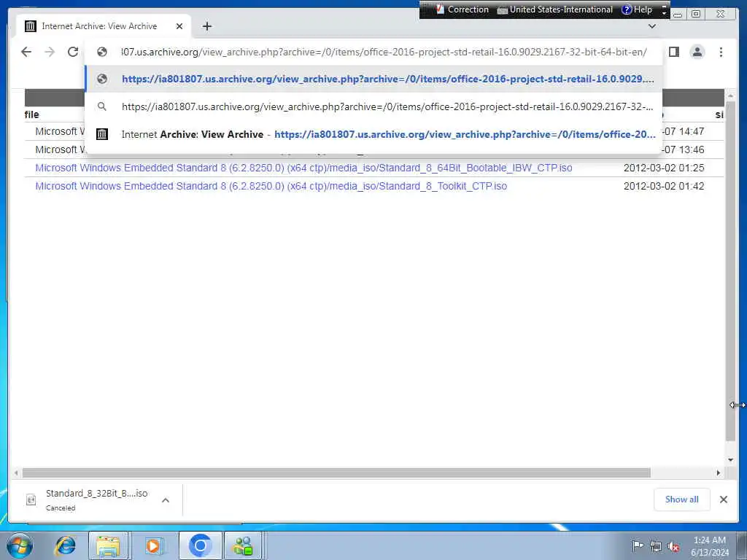Screen dimensions: 747x560
Task: Click the muted volume tray icon
Action: 673,546
